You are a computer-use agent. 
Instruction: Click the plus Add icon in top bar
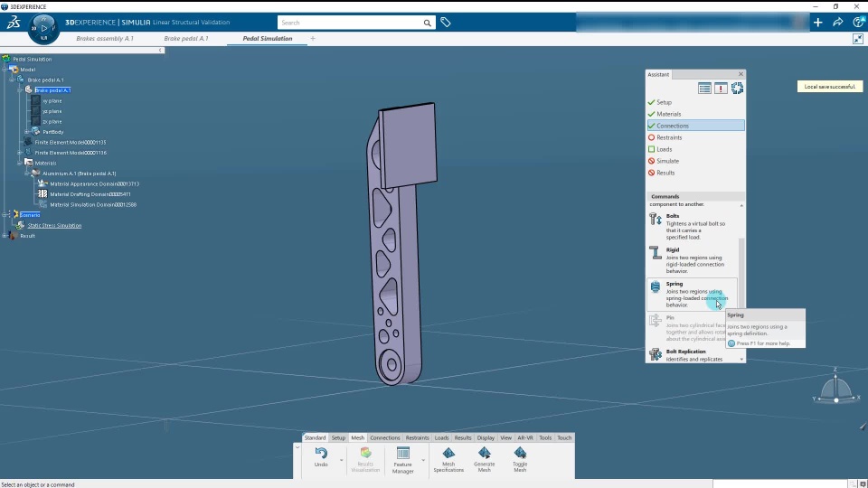(x=818, y=23)
